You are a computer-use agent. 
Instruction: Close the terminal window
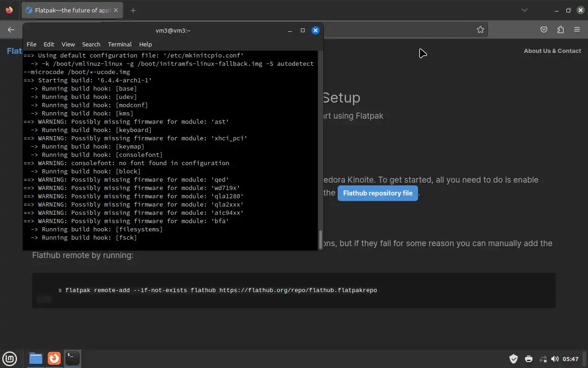pos(316,30)
